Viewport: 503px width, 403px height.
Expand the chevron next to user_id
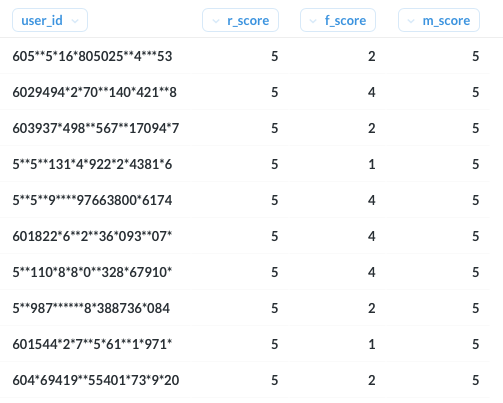[x=75, y=21]
